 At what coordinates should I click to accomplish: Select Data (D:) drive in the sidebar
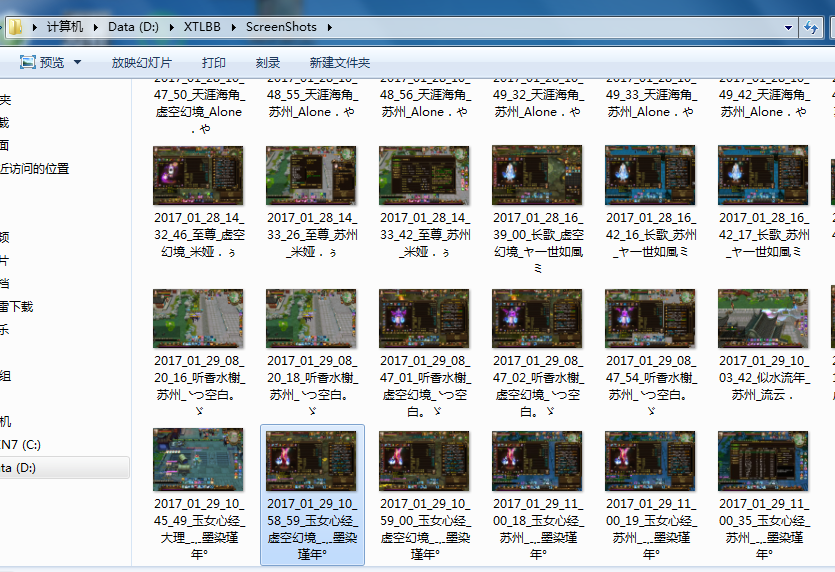[63, 468]
